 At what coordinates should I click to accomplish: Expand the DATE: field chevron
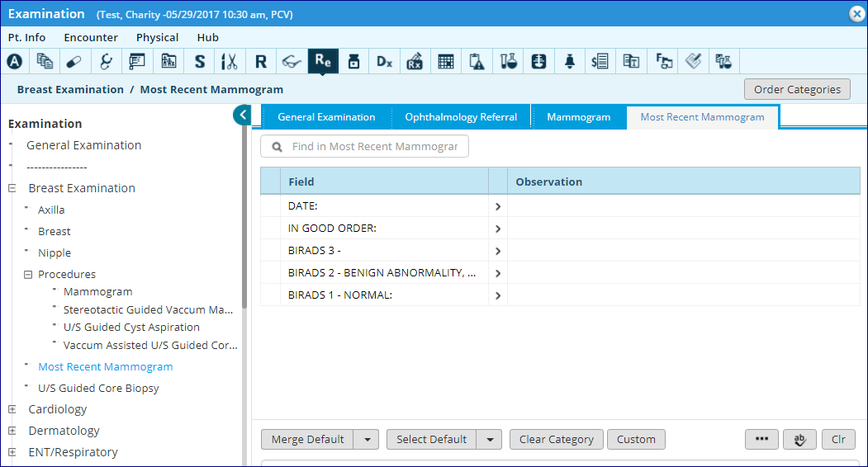498,206
